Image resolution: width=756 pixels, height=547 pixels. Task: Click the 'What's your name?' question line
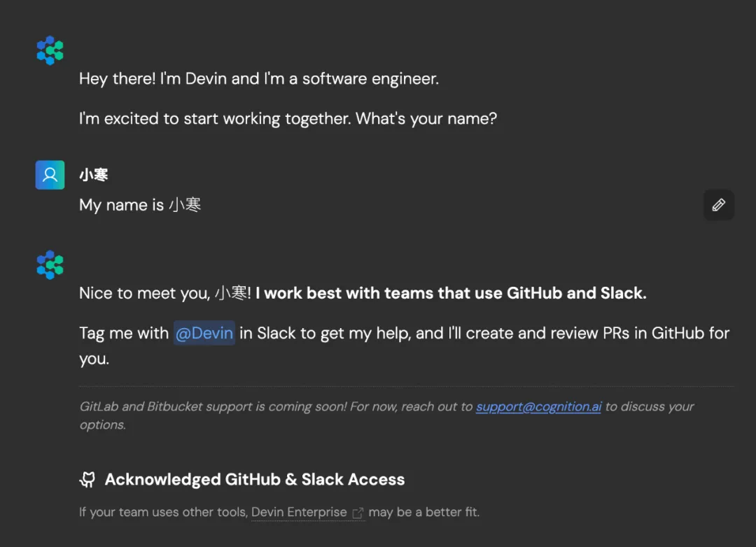pyautogui.click(x=426, y=118)
